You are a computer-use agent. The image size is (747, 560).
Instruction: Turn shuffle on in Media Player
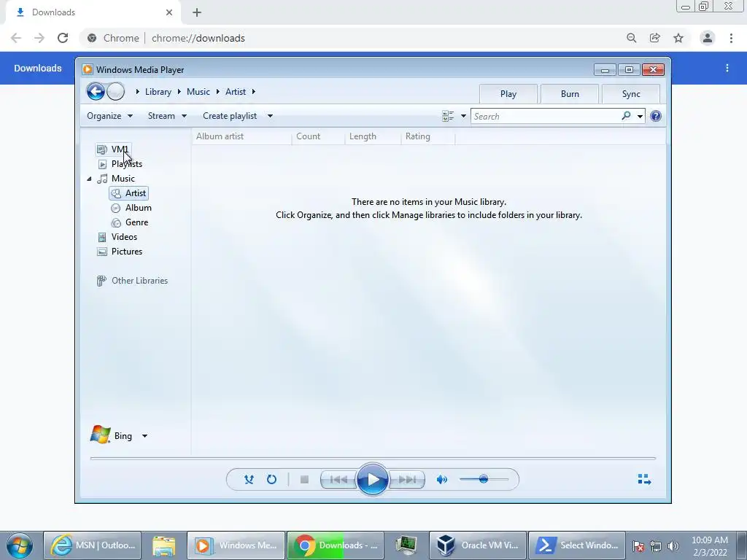coord(249,480)
